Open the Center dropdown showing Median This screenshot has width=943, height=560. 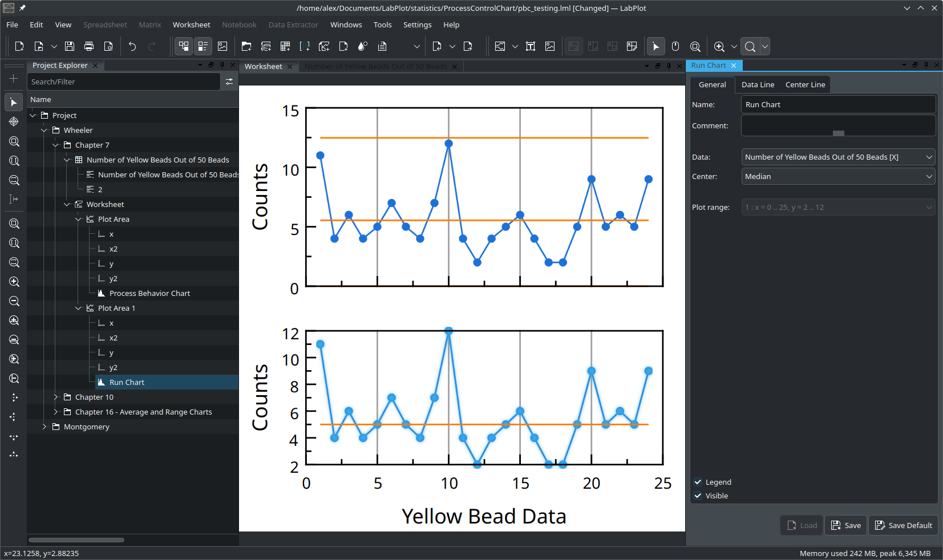838,176
